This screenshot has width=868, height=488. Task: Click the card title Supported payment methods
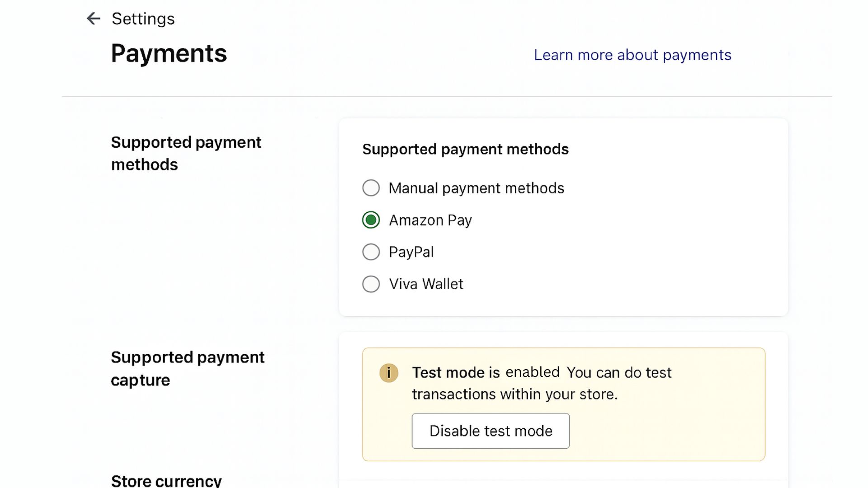point(465,149)
